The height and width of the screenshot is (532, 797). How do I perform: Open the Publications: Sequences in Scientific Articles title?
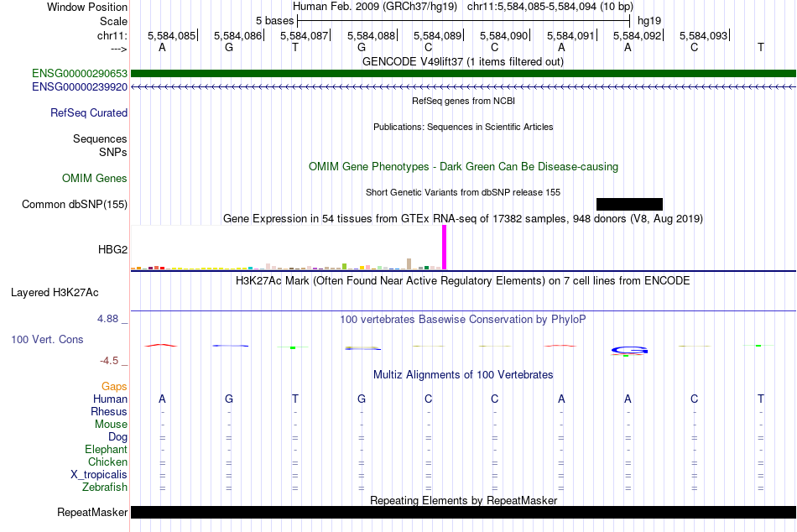(463, 127)
